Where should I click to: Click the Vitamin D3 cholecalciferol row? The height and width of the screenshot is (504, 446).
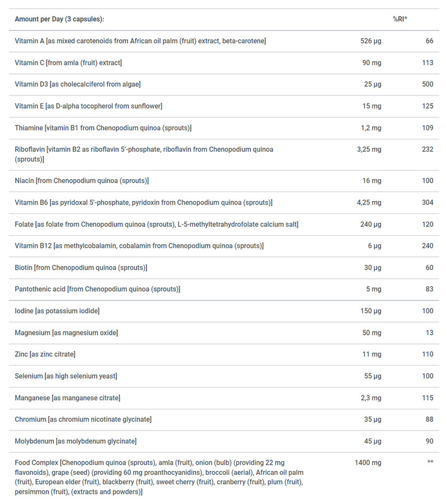(224, 84)
